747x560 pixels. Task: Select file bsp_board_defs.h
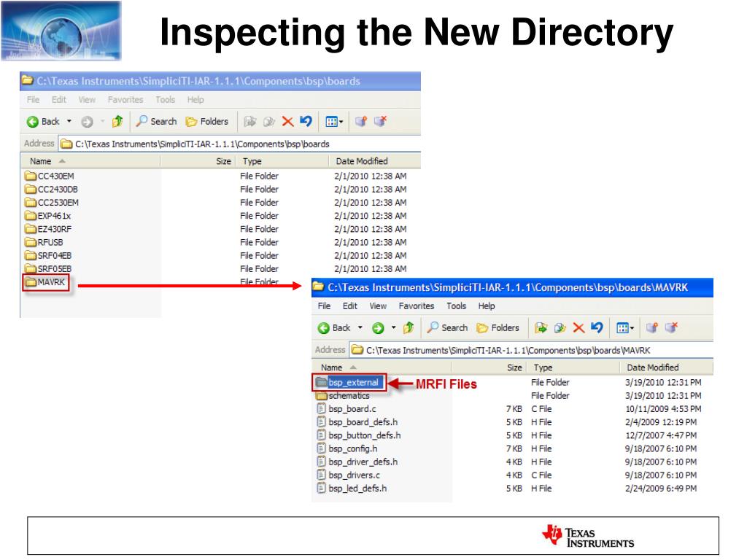click(x=357, y=422)
